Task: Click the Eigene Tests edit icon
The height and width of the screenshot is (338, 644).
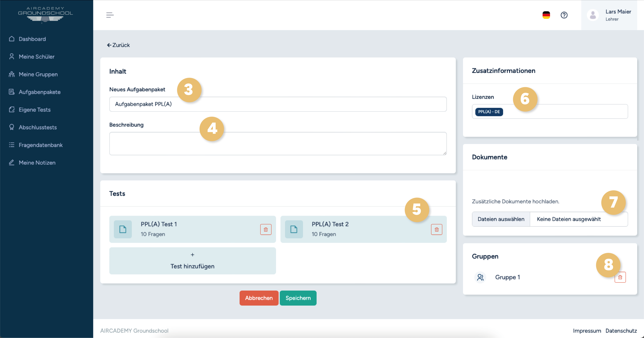Action: tap(12, 109)
